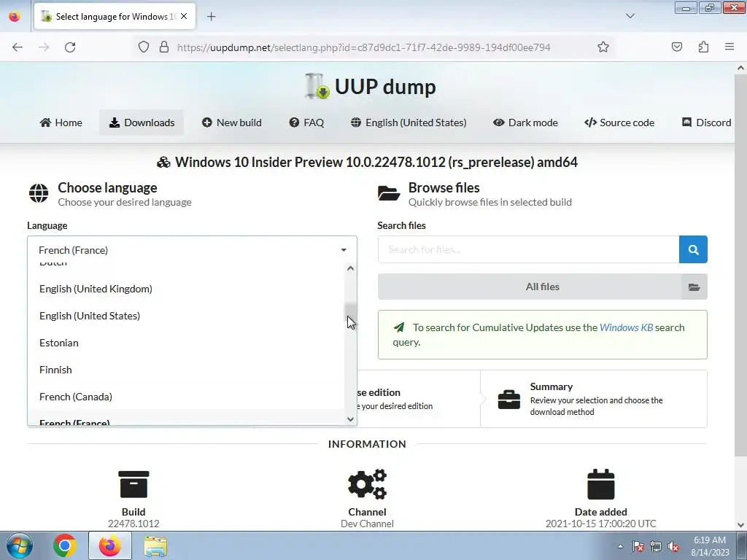The height and width of the screenshot is (560, 747).
Task: Click the blue magnifier search button
Action: [x=693, y=249]
